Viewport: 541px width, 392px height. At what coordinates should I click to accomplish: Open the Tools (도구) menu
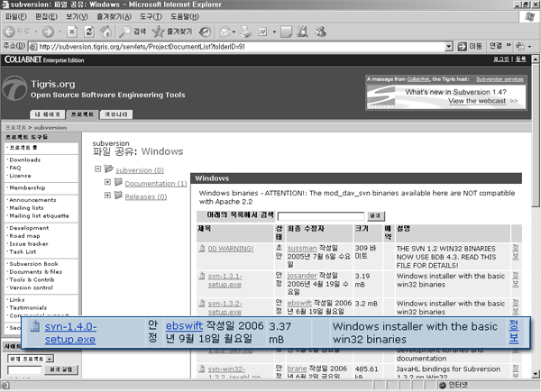pyautogui.click(x=151, y=16)
